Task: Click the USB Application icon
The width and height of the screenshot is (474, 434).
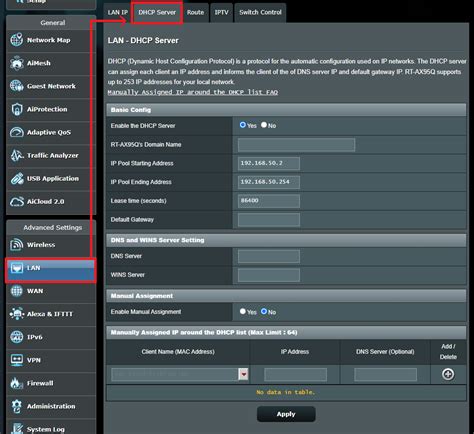Action: coord(17,179)
